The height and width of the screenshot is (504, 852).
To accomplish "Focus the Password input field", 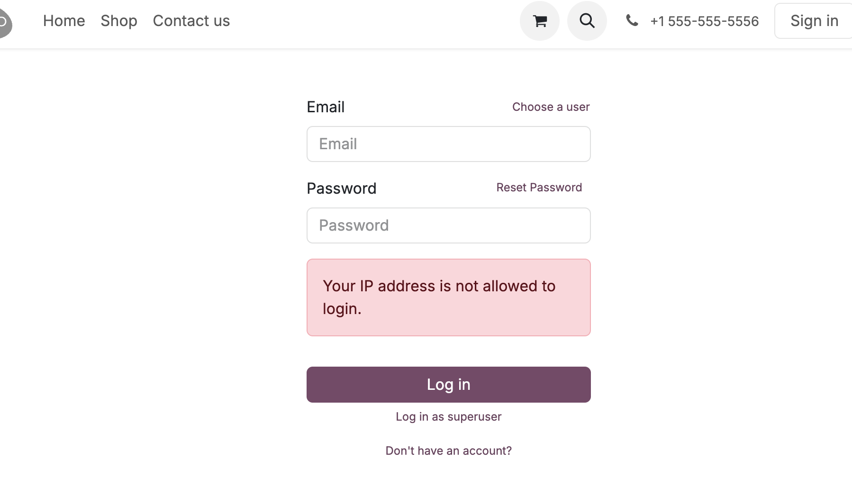I will [x=448, y=225].
